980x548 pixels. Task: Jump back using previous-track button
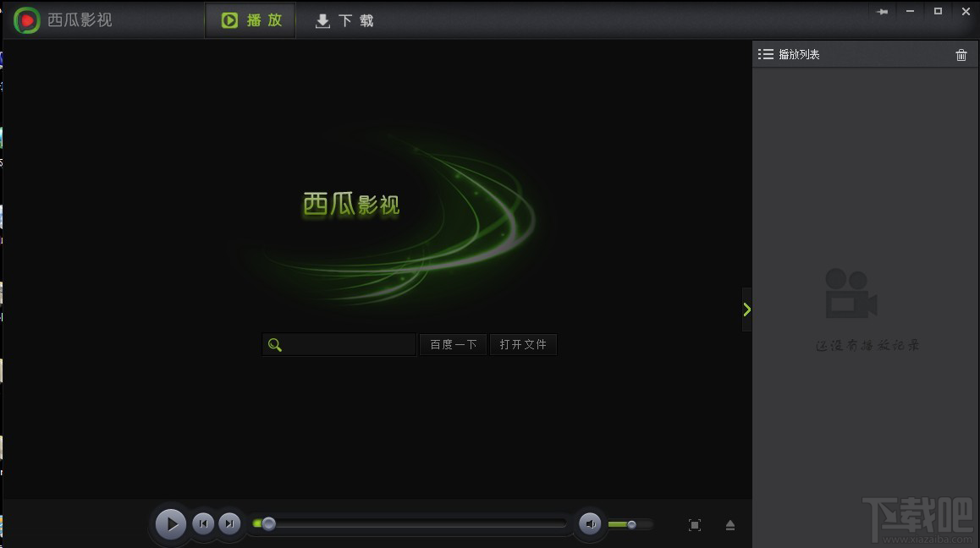(x=203, y=523)
